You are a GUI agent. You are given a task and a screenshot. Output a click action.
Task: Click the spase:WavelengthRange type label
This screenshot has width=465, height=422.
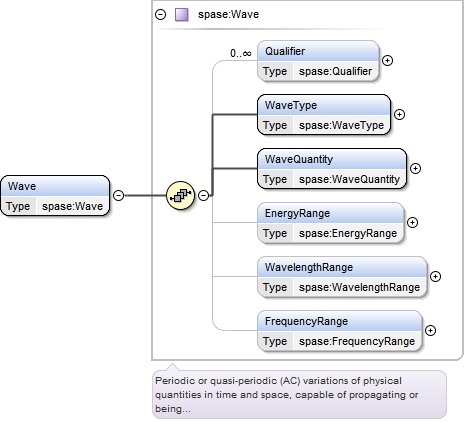coord(359,287)
